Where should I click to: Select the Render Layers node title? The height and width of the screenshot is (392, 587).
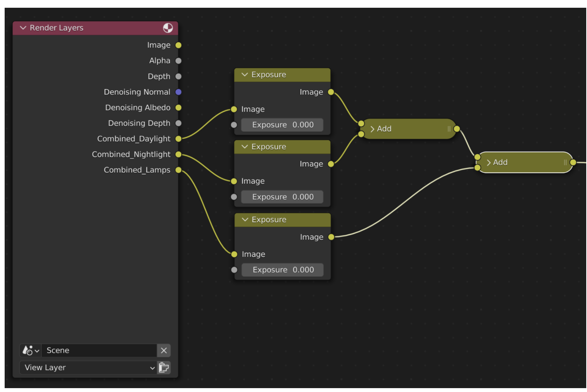click(57, 28)
